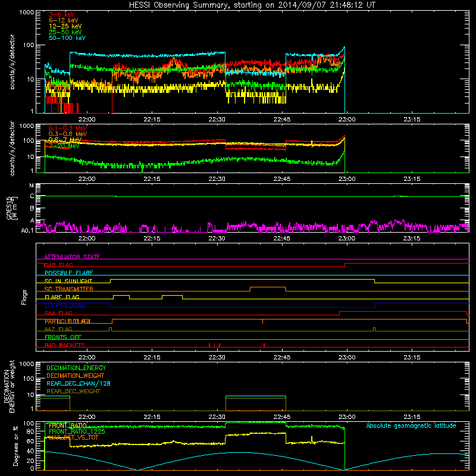This screenshot has height=476, width=476.
Task: Click the 'REAR_DEC_WEIGHT' legend label
Action: [73, 392]
